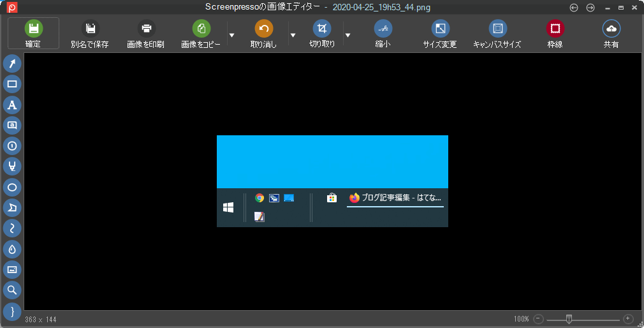Undo with the 取り消し button
This screenshot has height=328, width=644.
click(264, 33)
